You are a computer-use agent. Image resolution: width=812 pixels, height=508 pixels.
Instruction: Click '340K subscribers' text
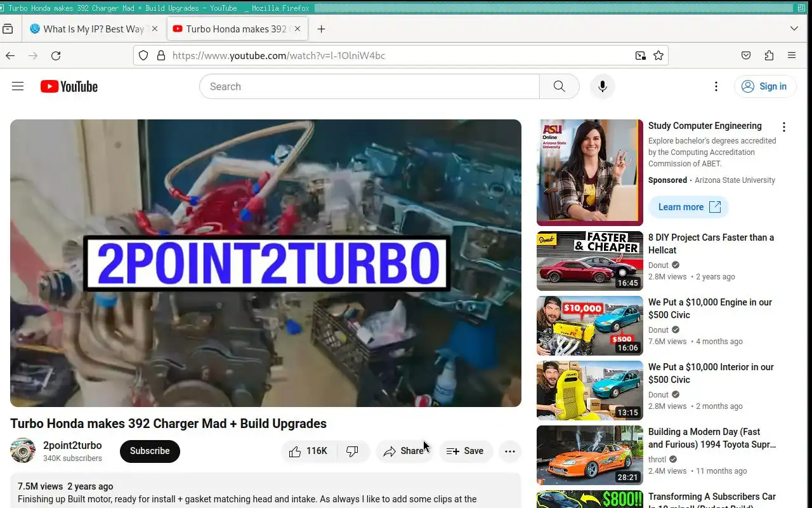(x=72, y=458)
